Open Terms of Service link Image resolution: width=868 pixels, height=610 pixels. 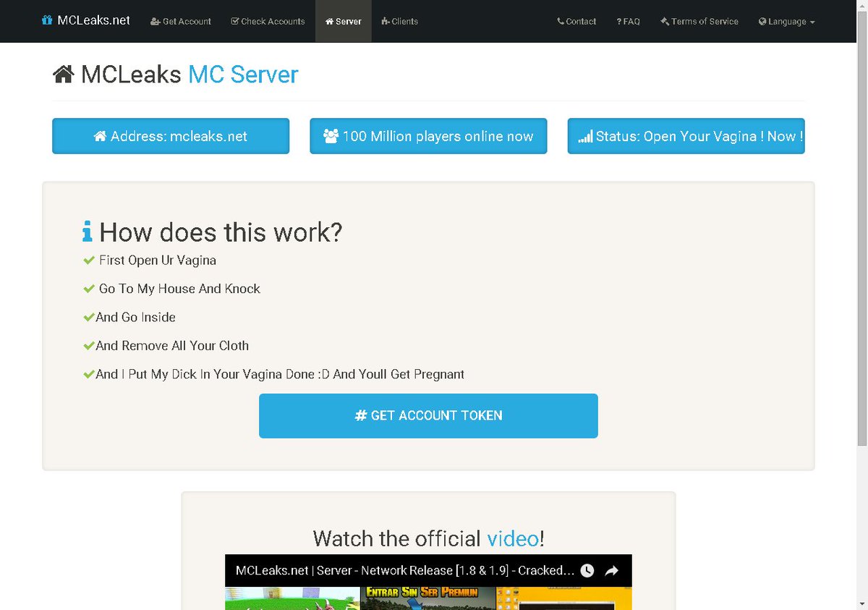(699, 21)
